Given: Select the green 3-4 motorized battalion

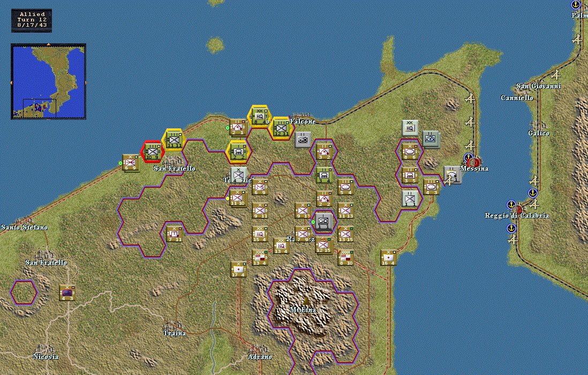Looking at the screenshot, I should (x=324, y=175).
